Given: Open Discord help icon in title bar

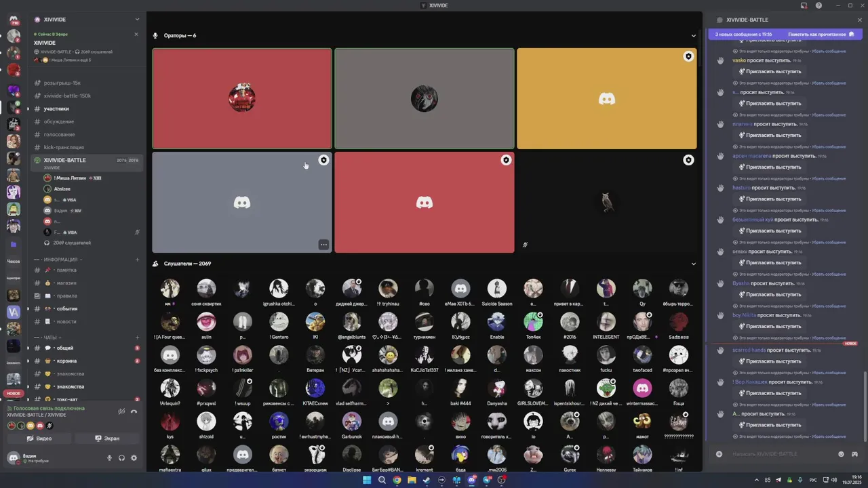Looking at the screenshot, I should (818, 5).
